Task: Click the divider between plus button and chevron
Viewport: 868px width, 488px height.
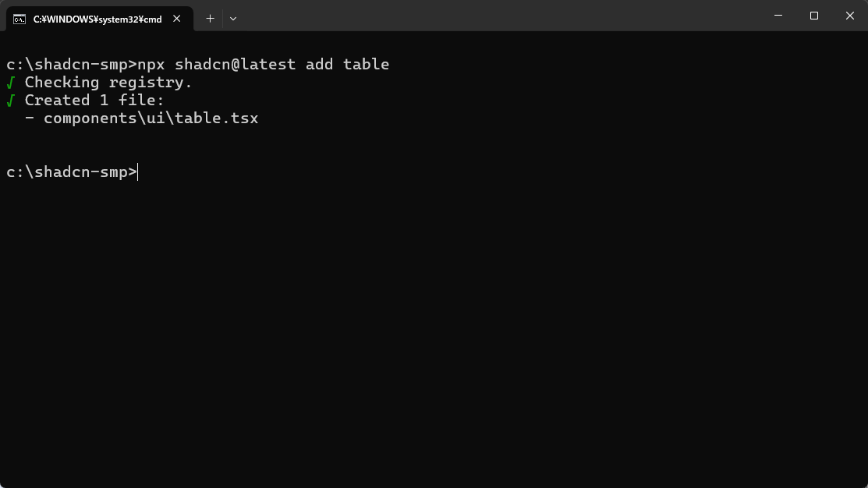Action: tap(221, 18)
